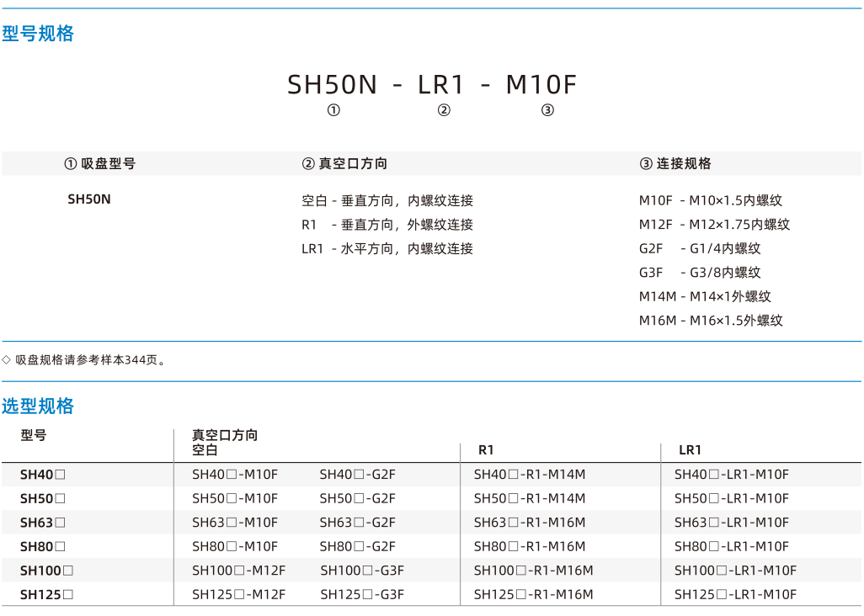Viewport: 864px width, 616px height.
Task: Click the "③ 连接规格" column header
Action: (x=675, y=163)
